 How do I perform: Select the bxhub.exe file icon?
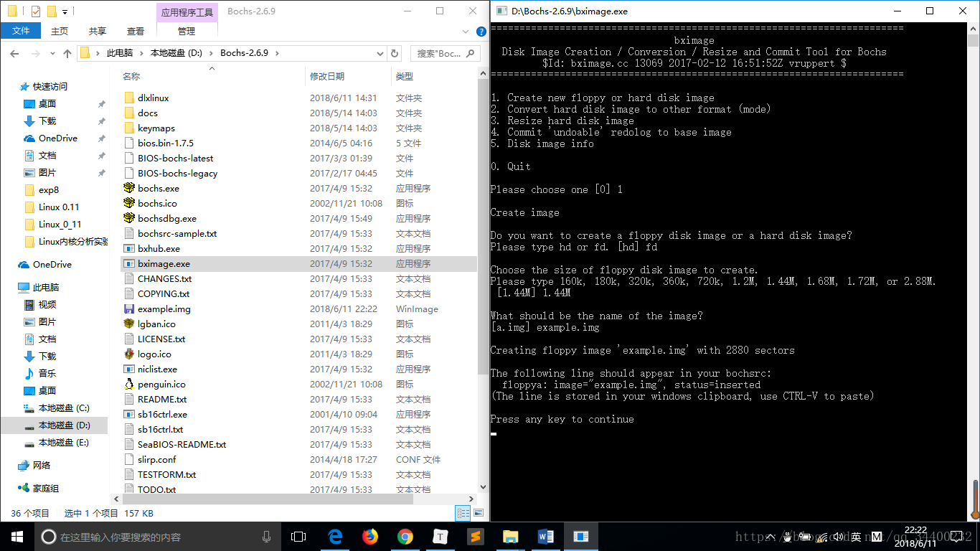[129, 248]
